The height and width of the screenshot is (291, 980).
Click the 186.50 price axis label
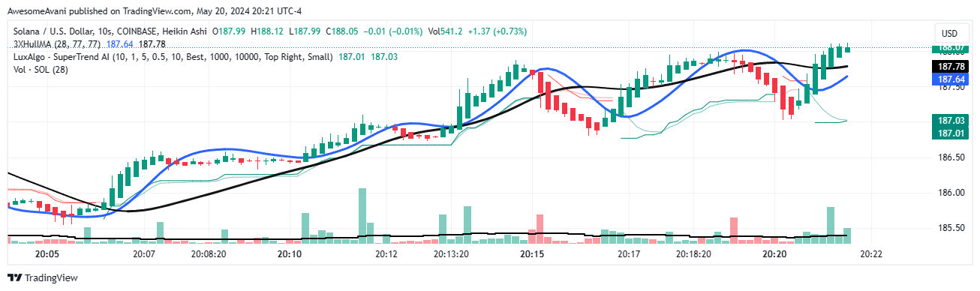pos(951,157)
